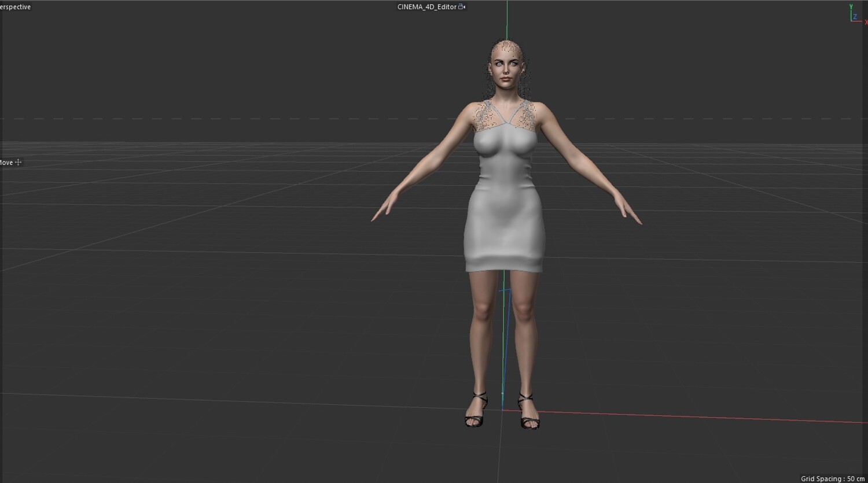This screenshot has width=868, height=483.
Task: Click the Grid Spacing : 50 cm text
Action: [x=833, y=478]
